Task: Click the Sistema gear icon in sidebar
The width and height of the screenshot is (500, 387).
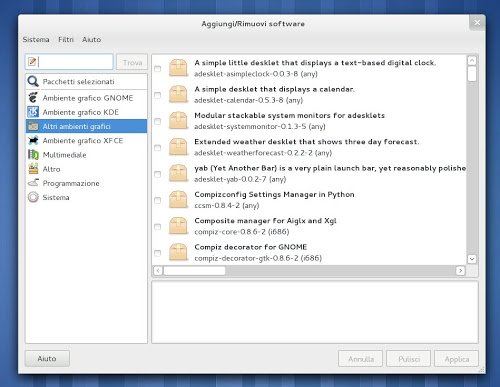Action: tap(33, 197)
